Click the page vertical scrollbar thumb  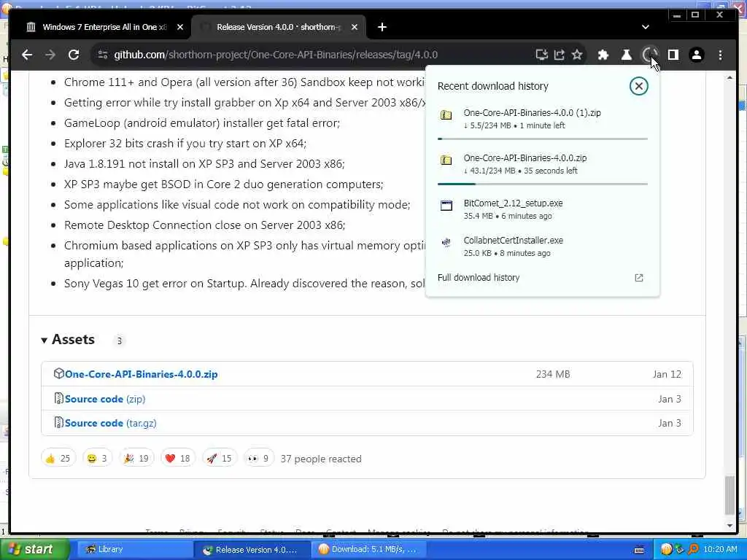pyautogui.click(x=729, y=495)
